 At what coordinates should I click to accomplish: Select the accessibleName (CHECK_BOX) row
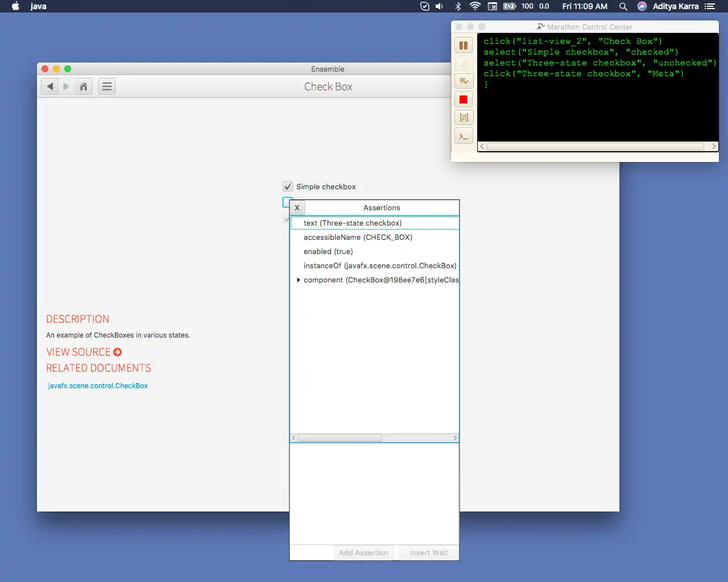[374, 237]
